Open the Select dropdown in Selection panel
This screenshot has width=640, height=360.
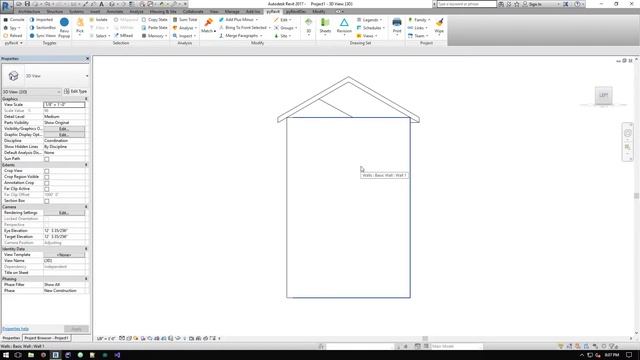[100, 36]
